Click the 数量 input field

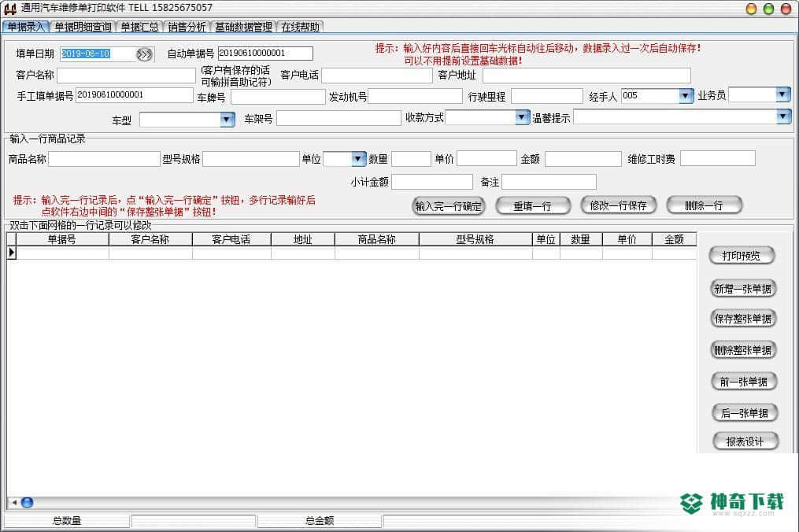coord(411,158)
